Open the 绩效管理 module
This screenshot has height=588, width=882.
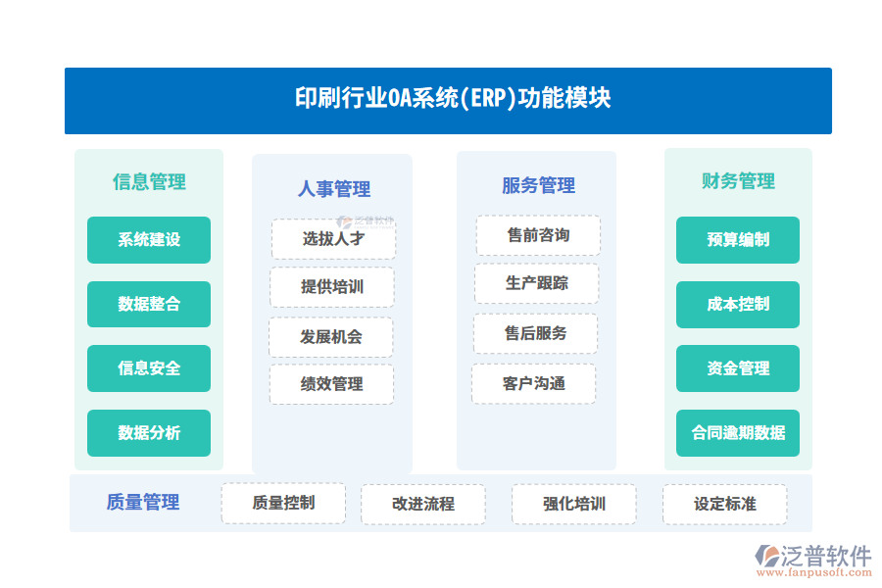tap(331, 384)
